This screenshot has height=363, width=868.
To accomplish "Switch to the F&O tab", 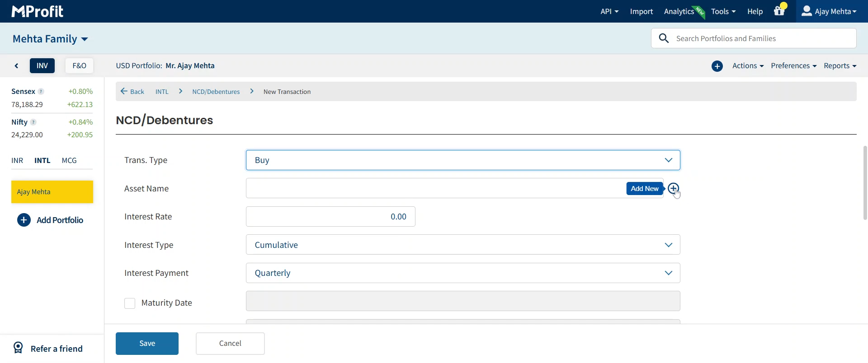I will click(79, 66).
